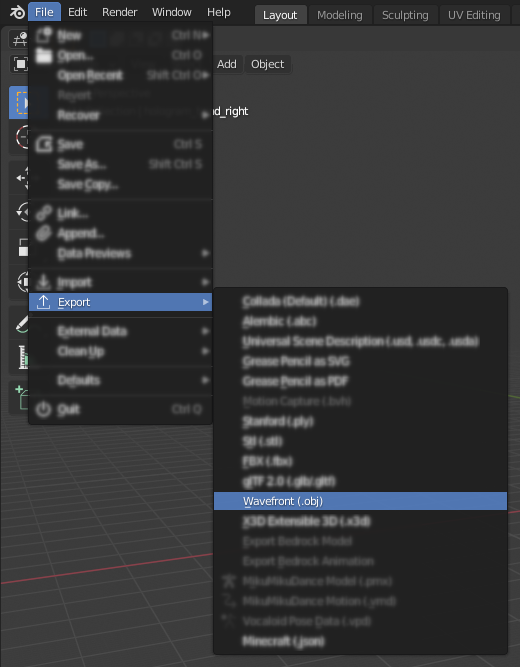Choose the Revert menu entry

click(x=121, y=95)
